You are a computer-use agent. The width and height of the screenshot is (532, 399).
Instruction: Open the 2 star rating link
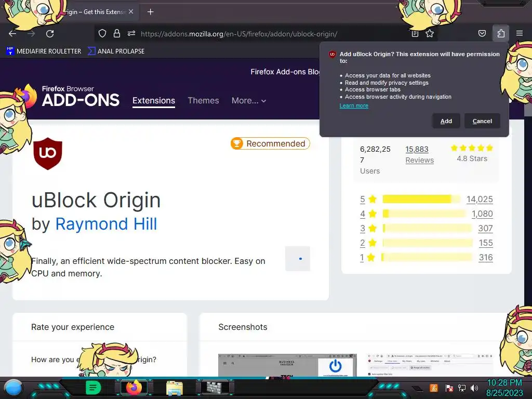click(x=368, y=243)
